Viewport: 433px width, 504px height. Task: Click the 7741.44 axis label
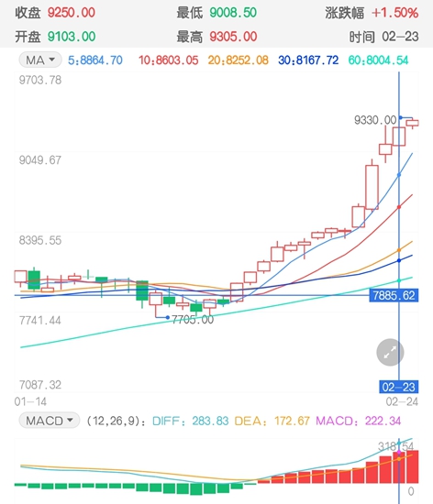pyautogui.click(x=40, y=321)
